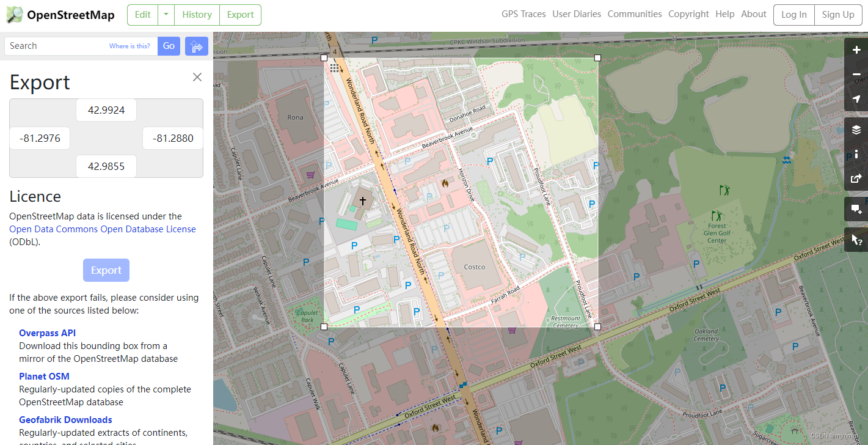The width and height of the screenshot is (868, 445).
Task: Click the Oakland Cemetery label
Action: [706, 335]
